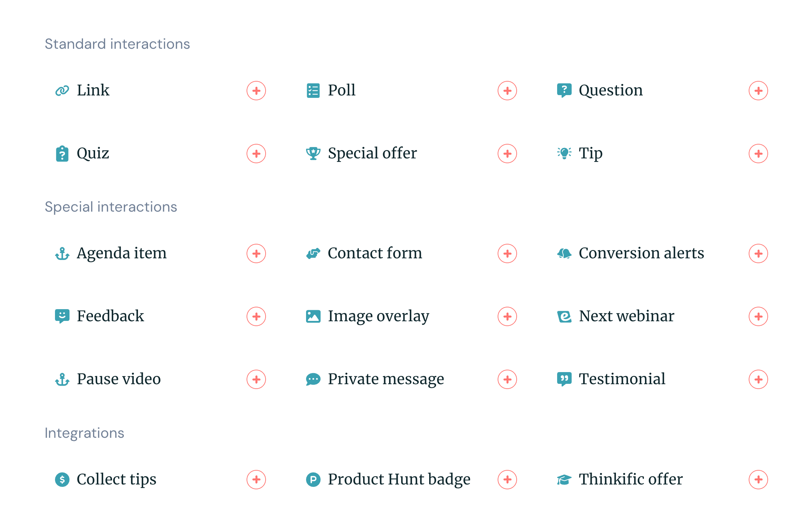Select the Product Hunt badge icon
The image size is (812, 527).
[313, 479]
